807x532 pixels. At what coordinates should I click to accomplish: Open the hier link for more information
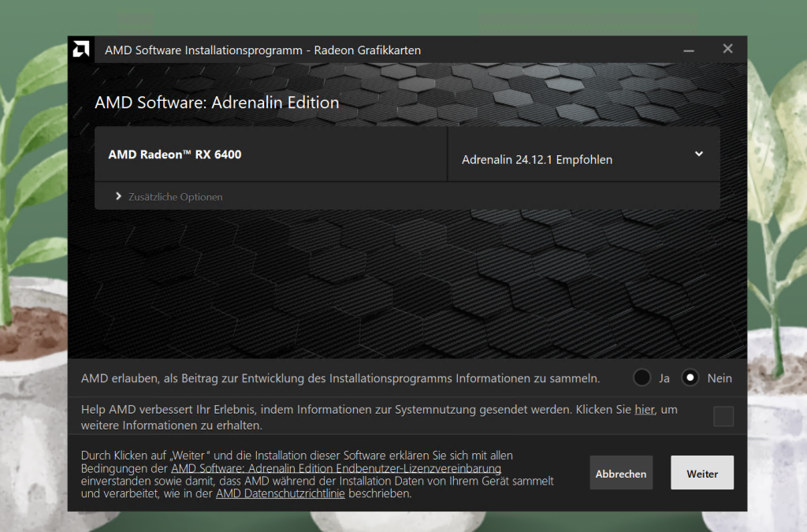click(644, 410)
